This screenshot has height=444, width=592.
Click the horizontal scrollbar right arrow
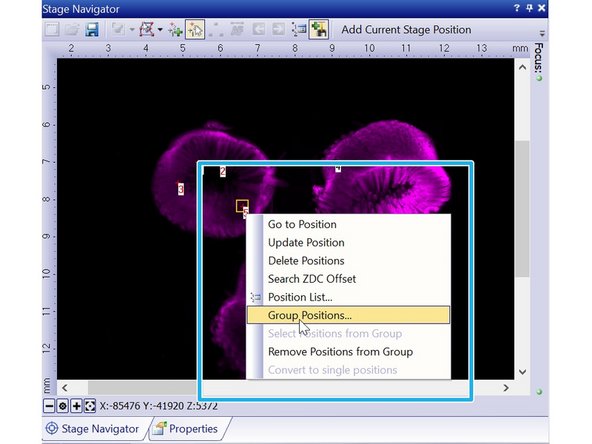point(506,388)
